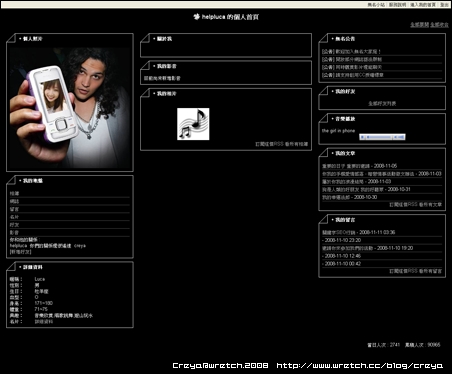The image size is (452, 374).
Task: Toggle the 我的相片 panel header
Action: (167, 94)
